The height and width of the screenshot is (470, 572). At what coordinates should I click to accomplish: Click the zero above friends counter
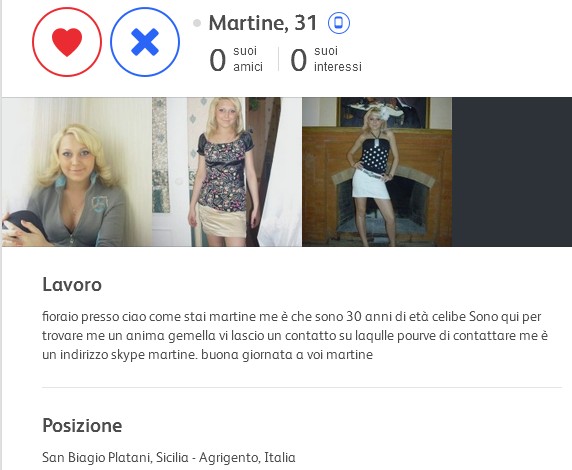[x=217, y=60]
